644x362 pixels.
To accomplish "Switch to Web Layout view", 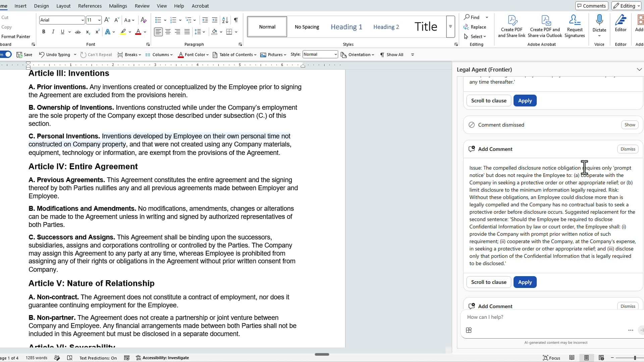I will click(x=601, y=358).
